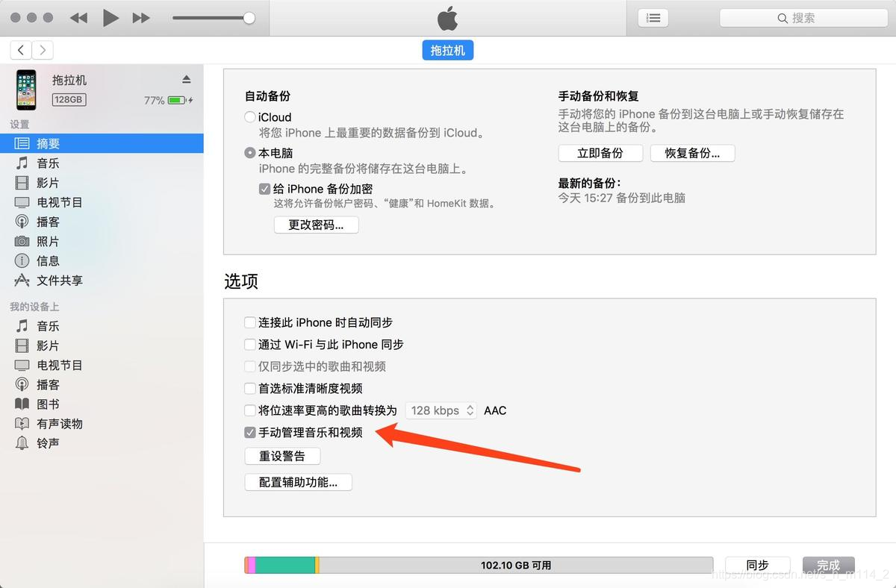Go back with the left chevron
896x588 pixels.
pyautogui.click(x=21, y=50)
